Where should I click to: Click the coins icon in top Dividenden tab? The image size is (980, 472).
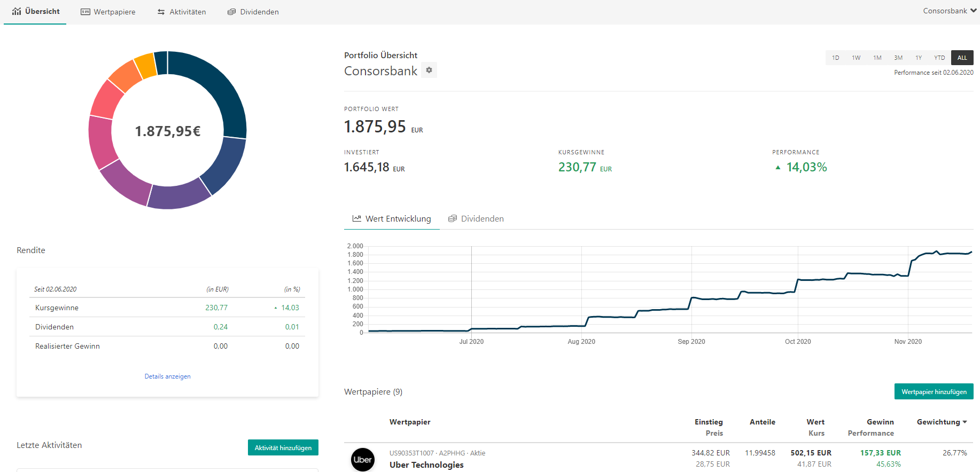pos(231,12)
